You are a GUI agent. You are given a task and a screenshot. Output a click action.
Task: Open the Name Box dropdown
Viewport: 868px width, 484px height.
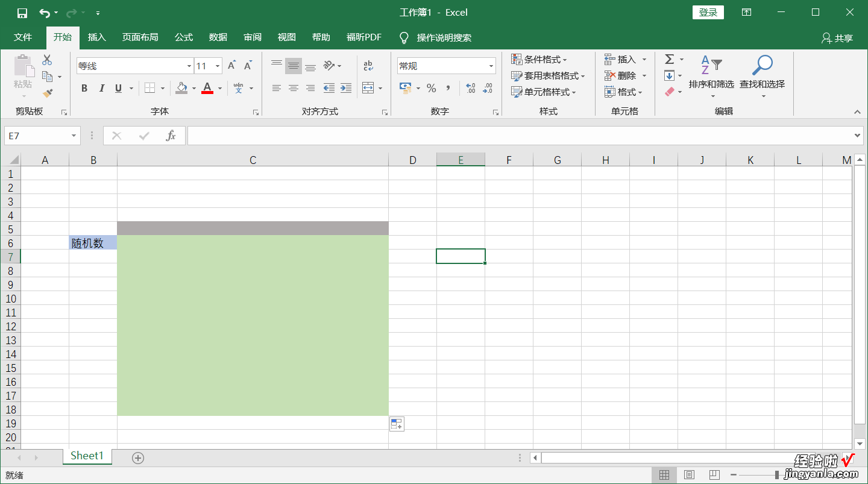74,136
